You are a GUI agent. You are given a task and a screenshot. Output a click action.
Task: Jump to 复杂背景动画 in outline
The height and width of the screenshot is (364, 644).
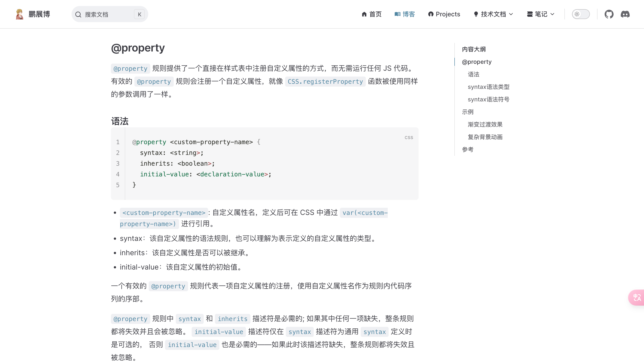click(485, 137)
